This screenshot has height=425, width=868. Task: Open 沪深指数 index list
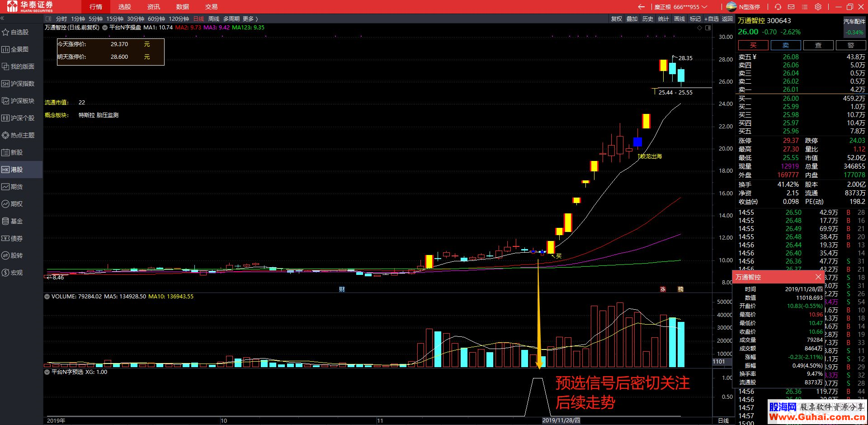coord(18,84)
